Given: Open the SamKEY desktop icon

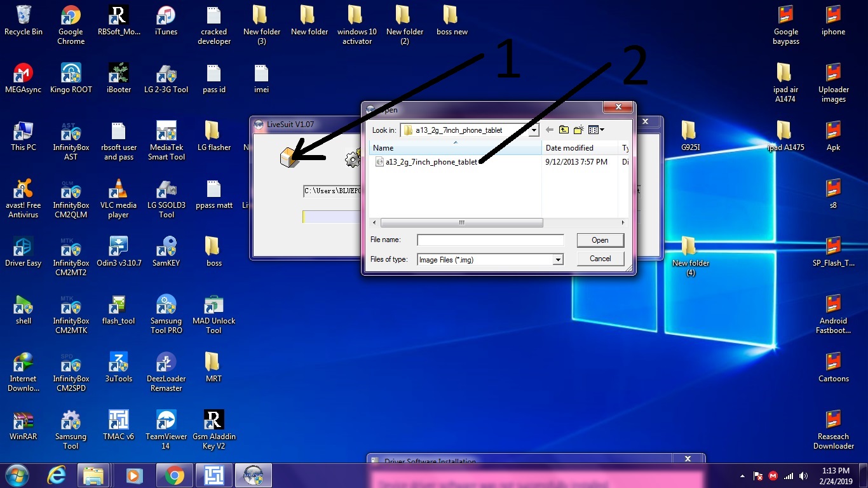Looking at the screenshot, I should (166, 252).
